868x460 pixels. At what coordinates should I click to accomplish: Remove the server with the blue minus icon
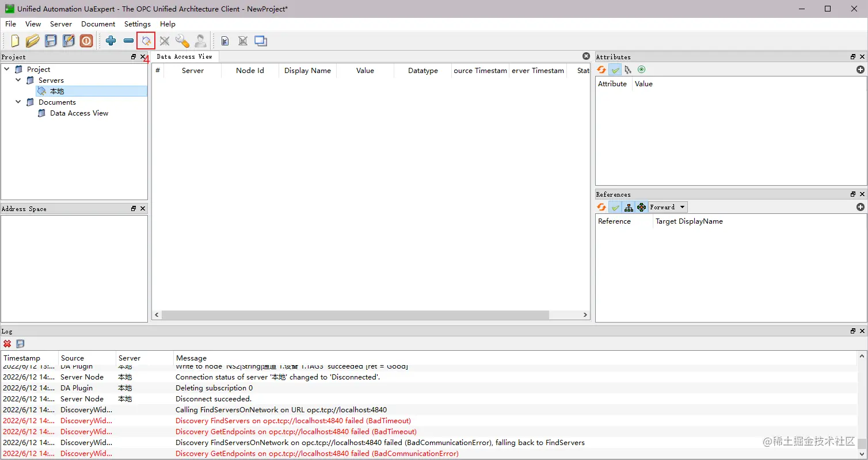[x=128, y=41]
